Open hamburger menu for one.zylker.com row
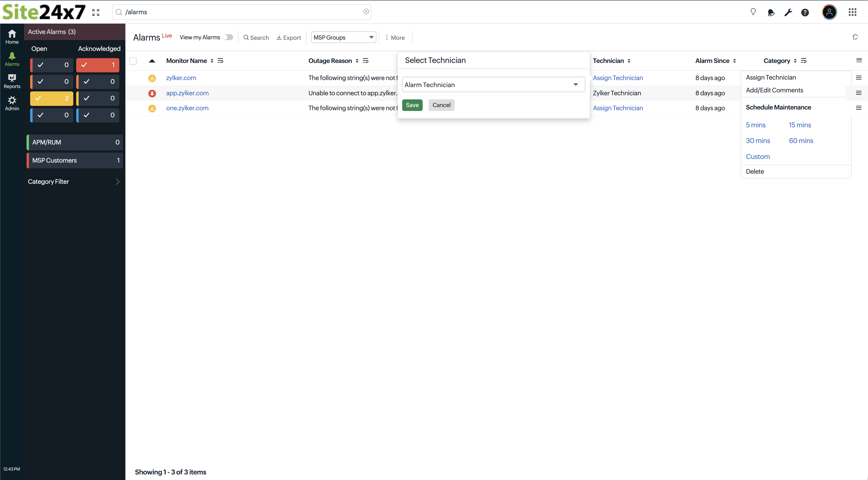868x480 pixels. tap(859, 108)
